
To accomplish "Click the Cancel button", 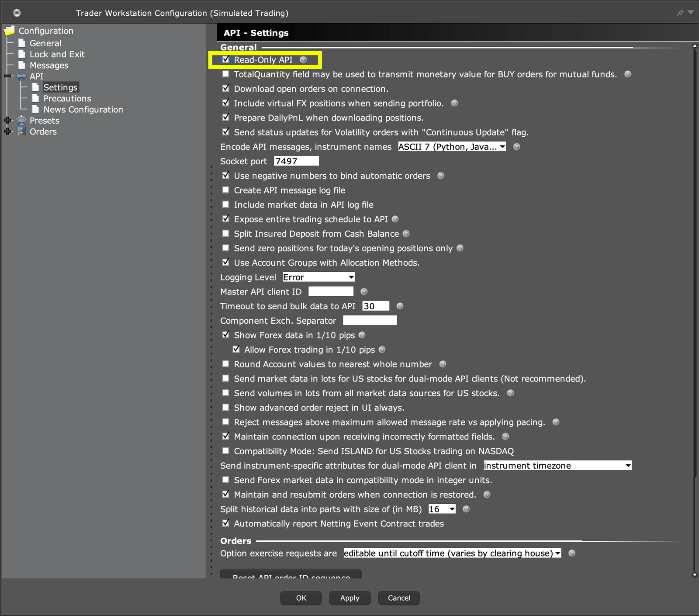I will [399, 598].
